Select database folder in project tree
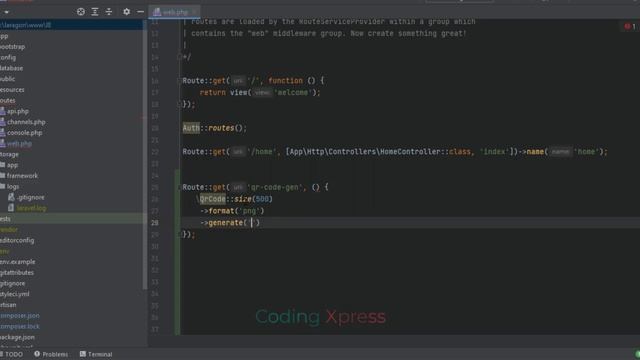640x360 pixels. pyautogui.click(x=11, y=68)
